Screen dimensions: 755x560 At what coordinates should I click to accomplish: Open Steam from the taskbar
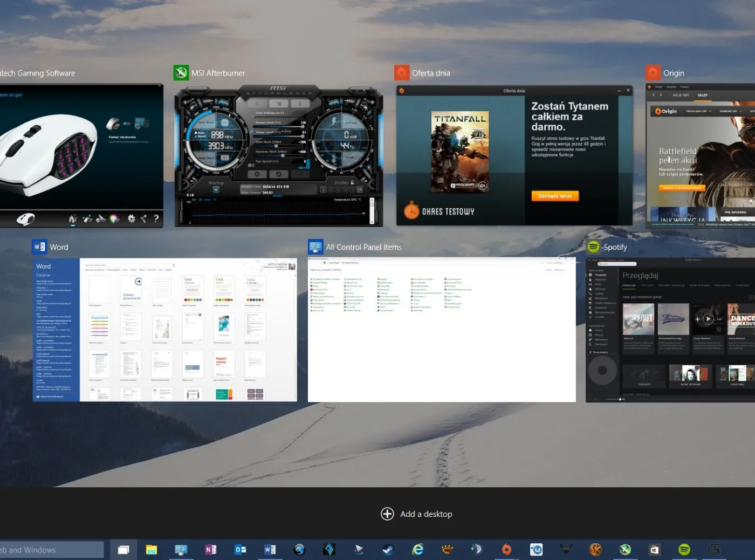click(388, 550)
